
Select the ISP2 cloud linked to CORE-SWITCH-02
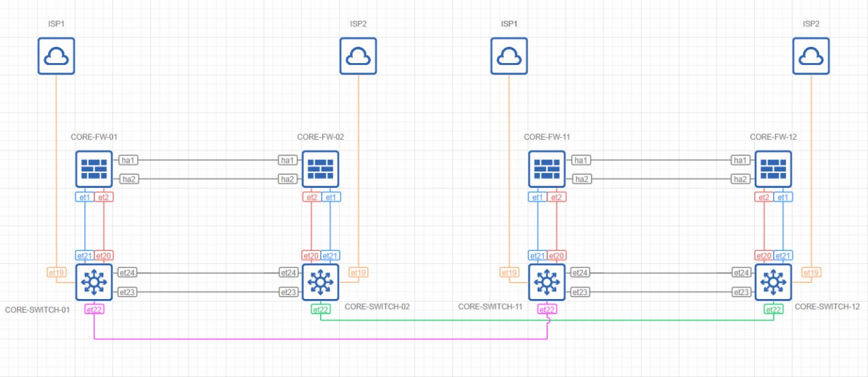[x=358, y=56]
